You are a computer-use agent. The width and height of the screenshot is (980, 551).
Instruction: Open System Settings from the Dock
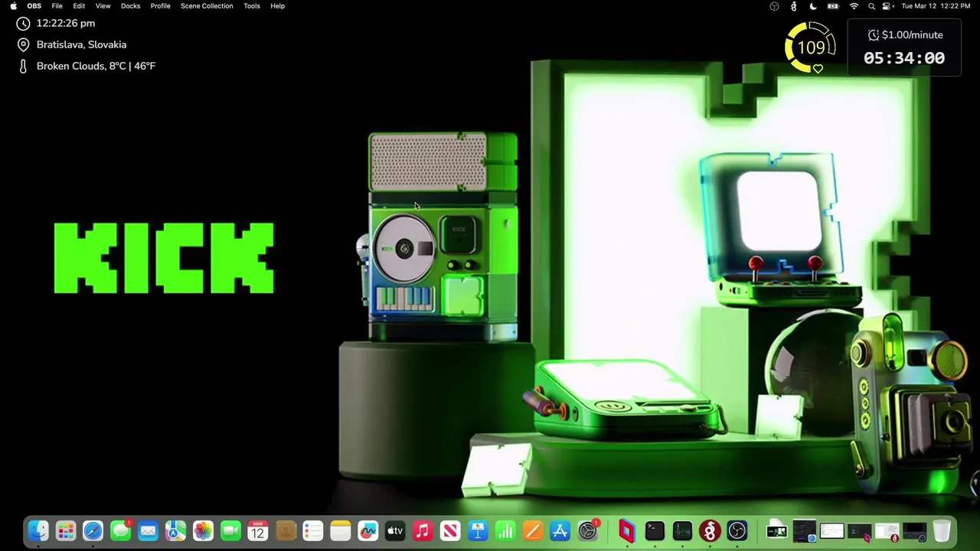(588, 530)
